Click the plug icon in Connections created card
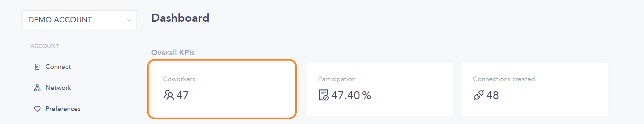Viewport: 644px width, 124px height. tap(479, 95)
